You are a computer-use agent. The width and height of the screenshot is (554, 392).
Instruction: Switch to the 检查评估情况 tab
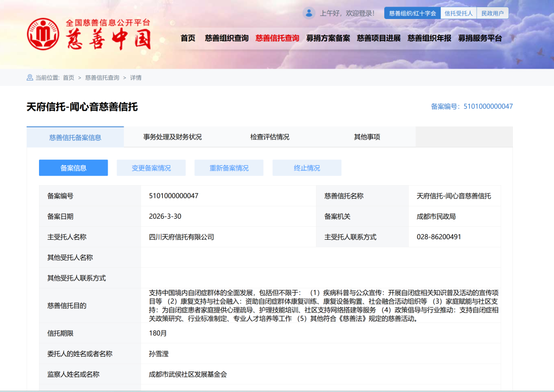[x=270, y=137]
